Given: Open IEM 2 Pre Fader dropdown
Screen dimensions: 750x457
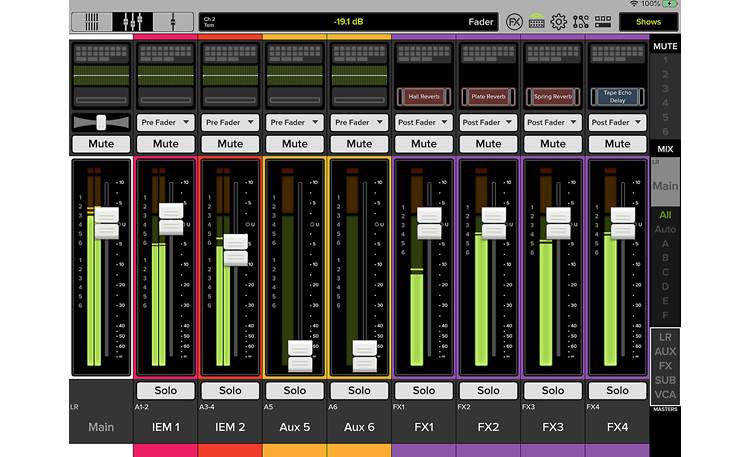Looking at the screenshot, I should pos(230,123).
